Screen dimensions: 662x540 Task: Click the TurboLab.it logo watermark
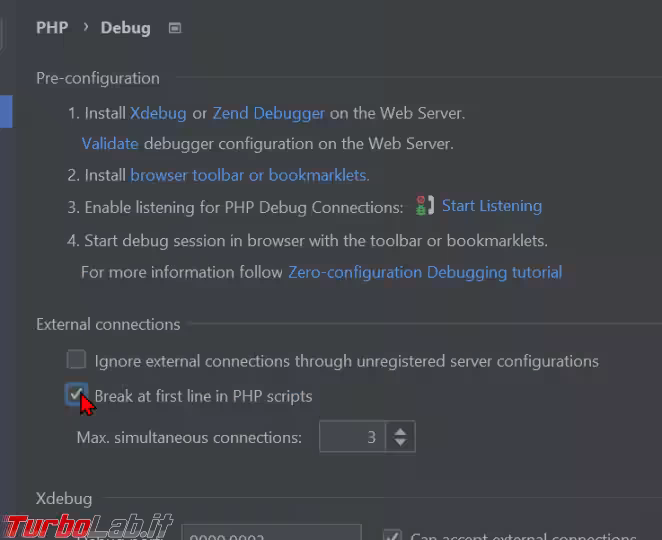(x=87, y=526)
